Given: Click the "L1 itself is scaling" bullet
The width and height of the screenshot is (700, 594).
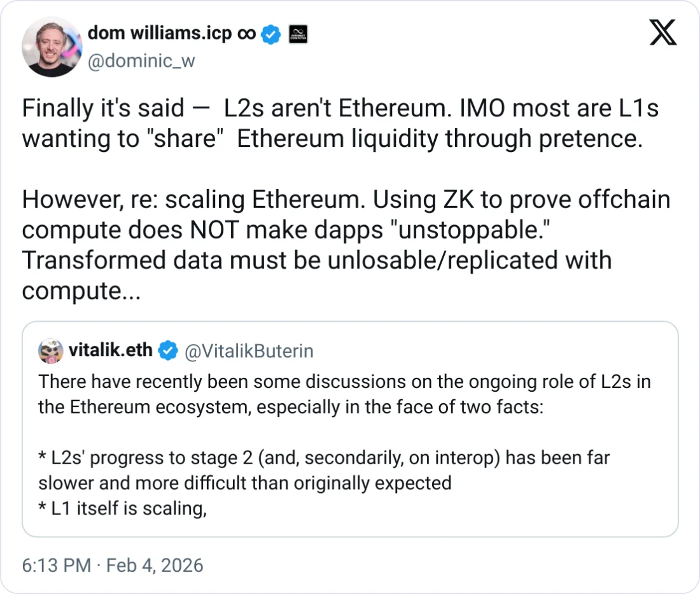Looking at the screenshot, I should [122, 508].
